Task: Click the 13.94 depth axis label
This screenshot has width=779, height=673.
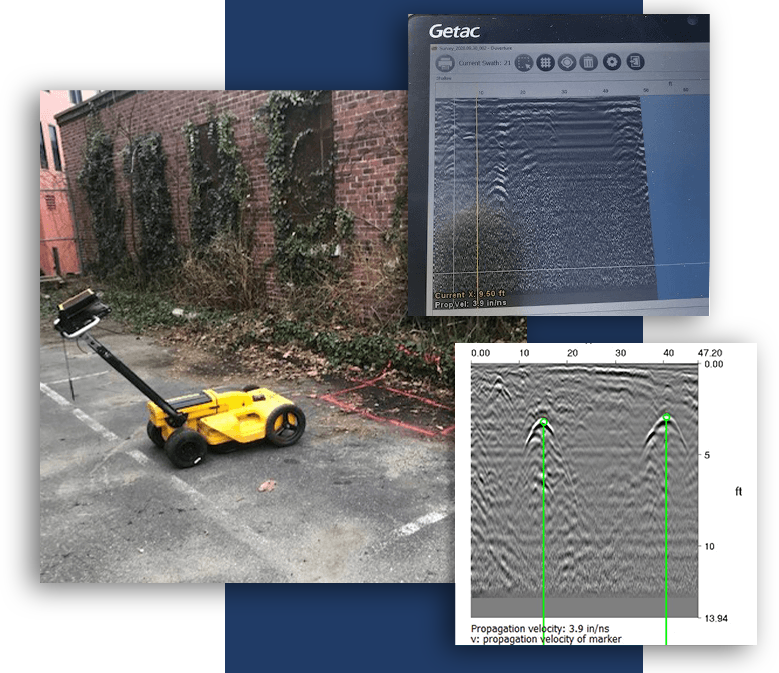Action: pos(716,618)
